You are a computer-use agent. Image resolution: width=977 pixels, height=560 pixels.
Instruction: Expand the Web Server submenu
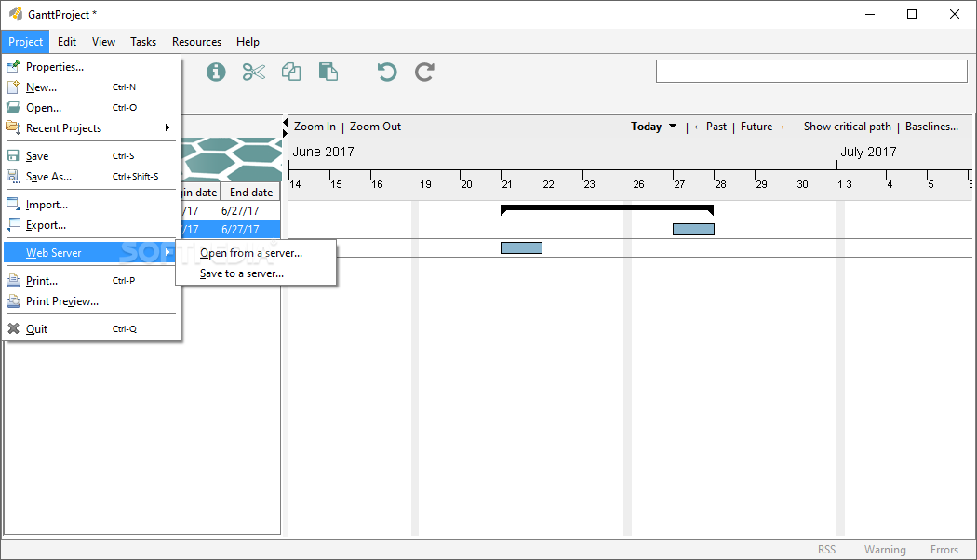point(91,253)
